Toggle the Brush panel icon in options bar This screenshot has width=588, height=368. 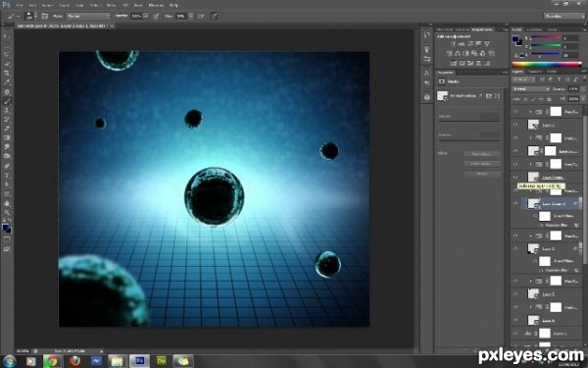45,16
